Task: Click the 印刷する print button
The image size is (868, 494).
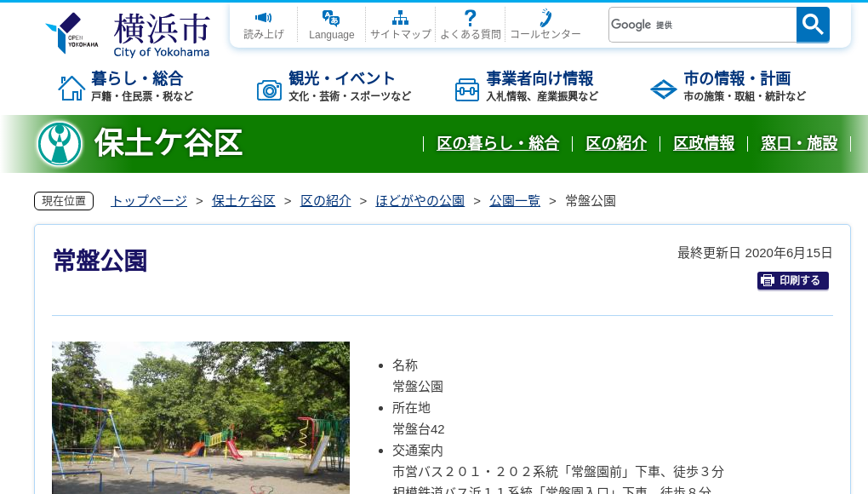Action: click(792, 280)
